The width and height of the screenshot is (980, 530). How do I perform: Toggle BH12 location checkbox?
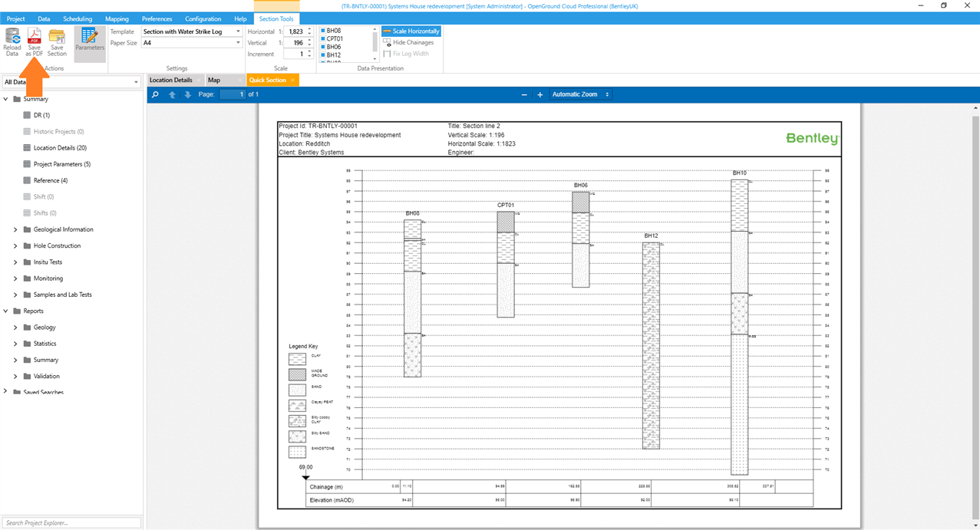[x=323, y=55]
